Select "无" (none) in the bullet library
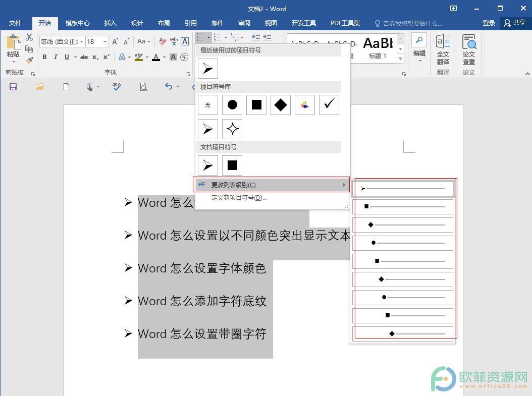The image size is (532, 396). (208, 105)
